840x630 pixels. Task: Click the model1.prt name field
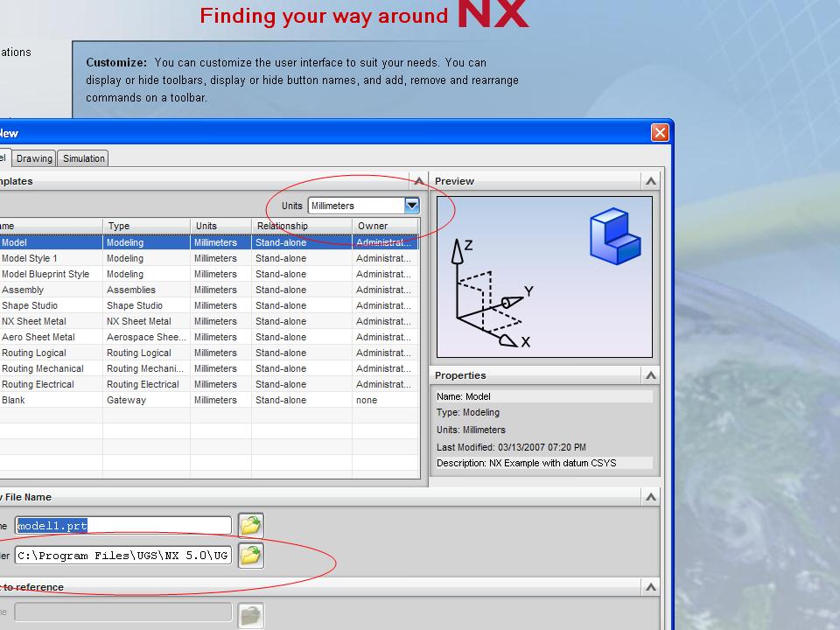(123, 526)
